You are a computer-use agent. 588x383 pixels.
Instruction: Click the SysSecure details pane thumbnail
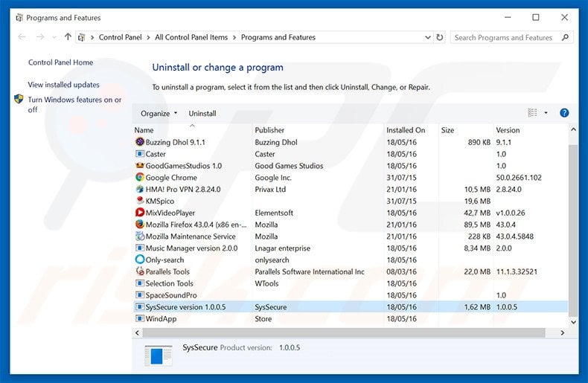(159, 355)
